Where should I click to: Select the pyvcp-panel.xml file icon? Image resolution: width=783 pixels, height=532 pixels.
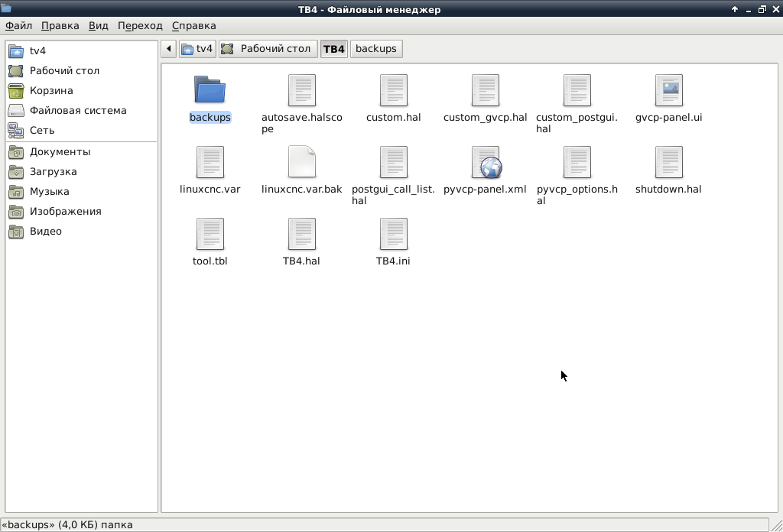486,162
